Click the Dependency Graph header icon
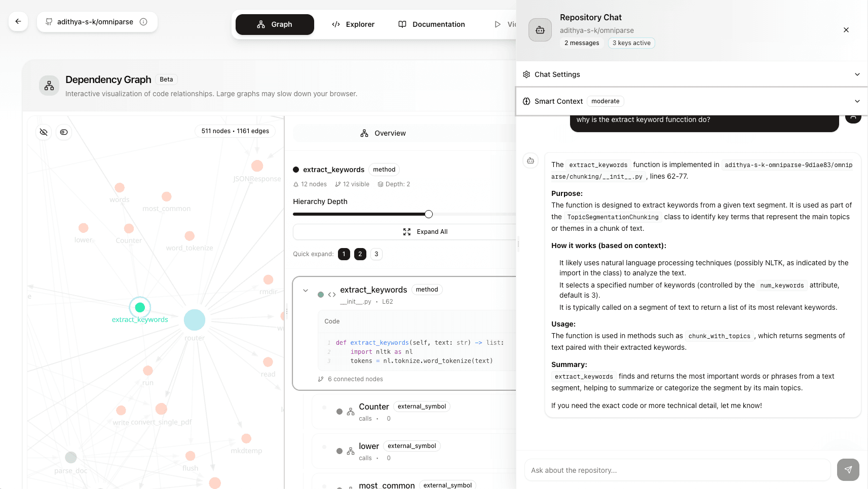Image resolution: width=868 pixels, height=489 pixels. point(49,86)
